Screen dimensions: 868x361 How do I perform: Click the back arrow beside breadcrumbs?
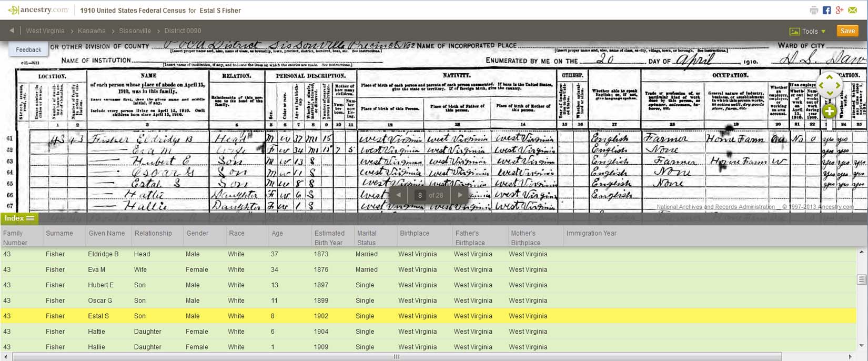coord(12,31)
